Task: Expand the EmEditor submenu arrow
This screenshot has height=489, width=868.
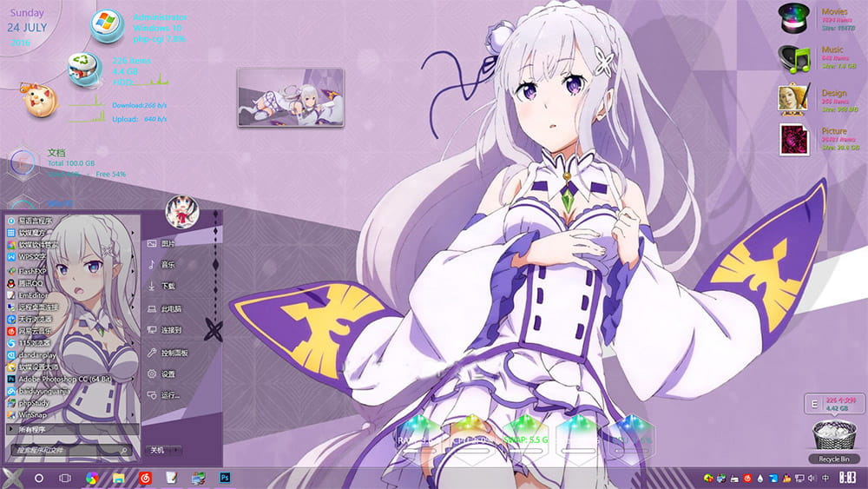Action: point(133,295)
